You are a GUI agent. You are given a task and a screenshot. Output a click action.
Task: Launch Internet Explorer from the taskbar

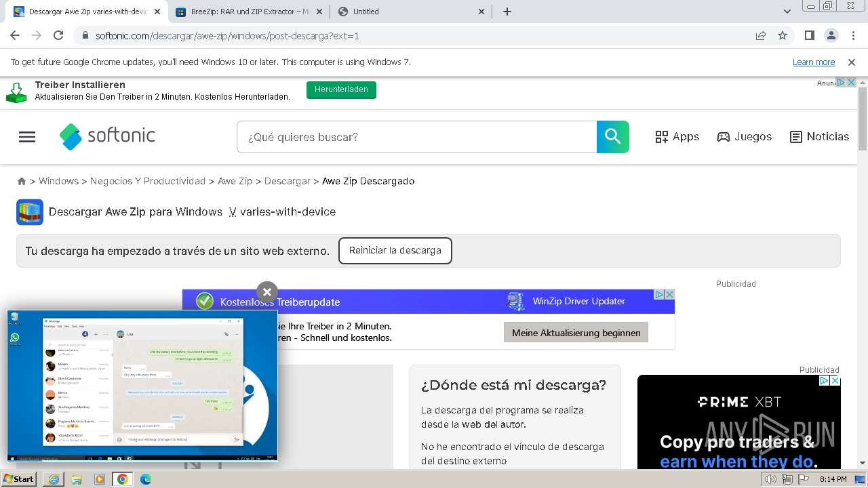(55, 479)
